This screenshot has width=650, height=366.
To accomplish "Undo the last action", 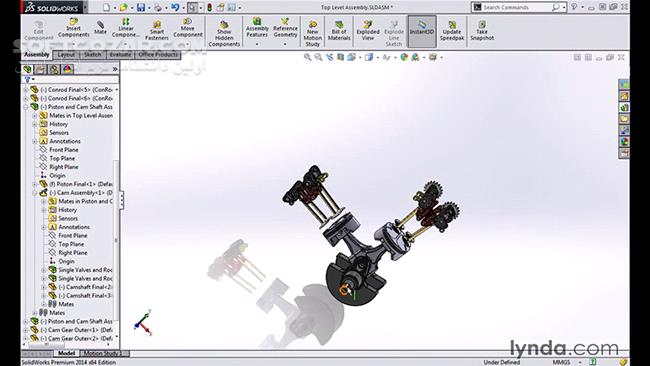I will [x=175, y=7].
